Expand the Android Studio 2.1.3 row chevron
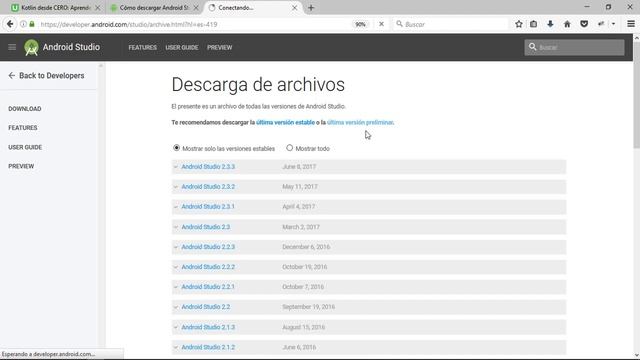This screenshot has width=640, height=360. tap(176, 327)
